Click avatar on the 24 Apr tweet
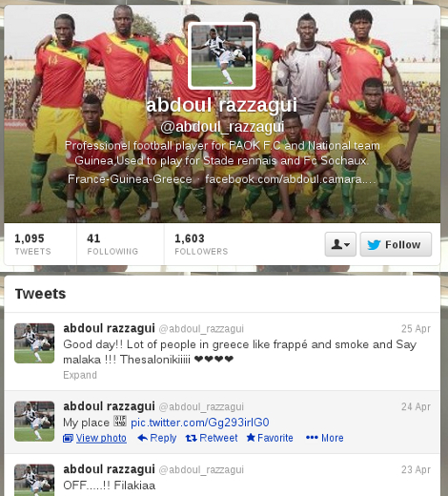The height and width of the screenshot is (496, 448). [34, 422]
